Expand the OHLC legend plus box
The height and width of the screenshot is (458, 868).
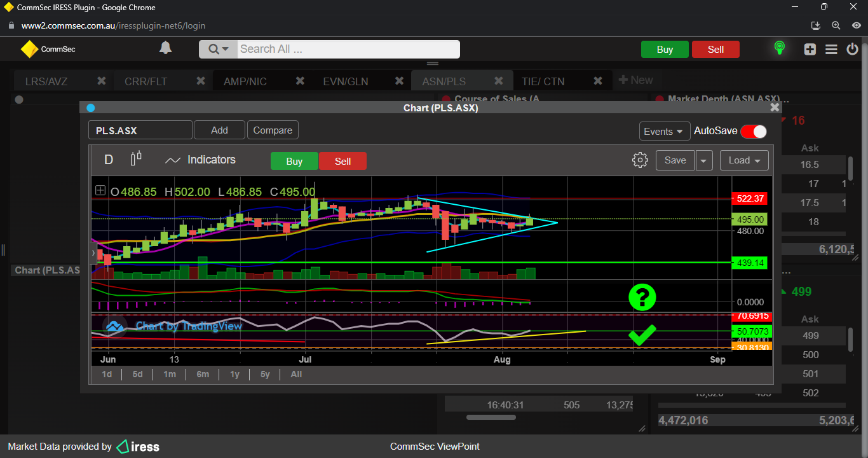[100, 190]
